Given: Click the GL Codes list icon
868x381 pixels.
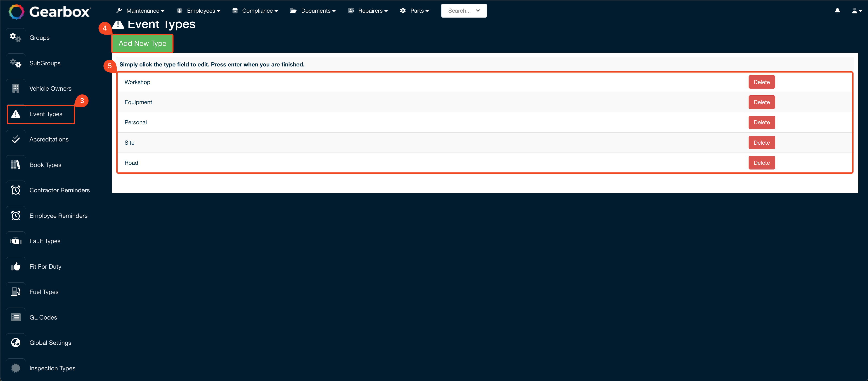Looking at the screenshot, I should tap(16, 317).
